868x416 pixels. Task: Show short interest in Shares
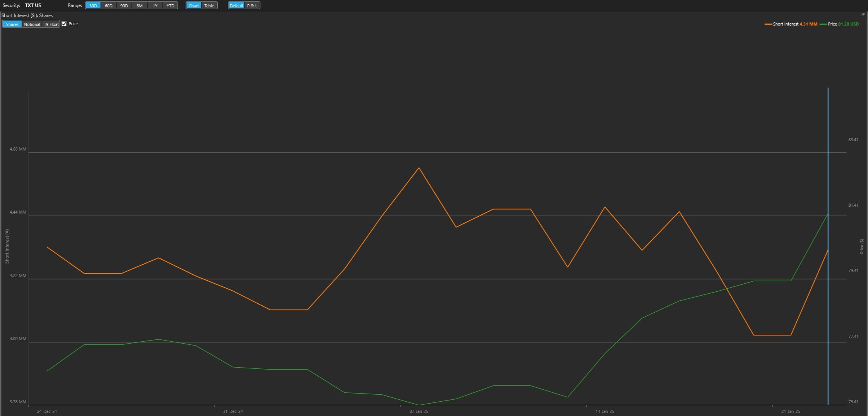point(12,24)
